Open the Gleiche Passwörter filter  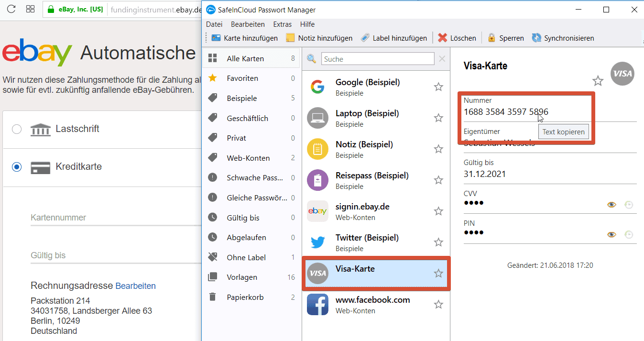pos(251,198)
